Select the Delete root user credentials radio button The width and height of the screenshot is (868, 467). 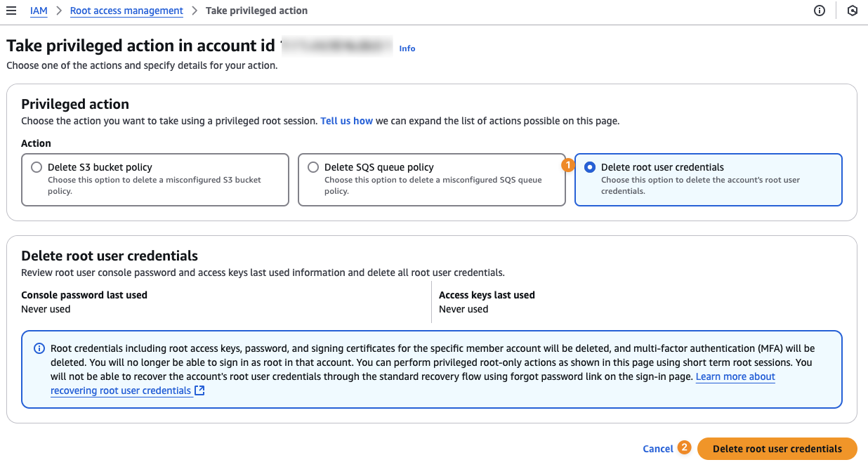(589, 166)
